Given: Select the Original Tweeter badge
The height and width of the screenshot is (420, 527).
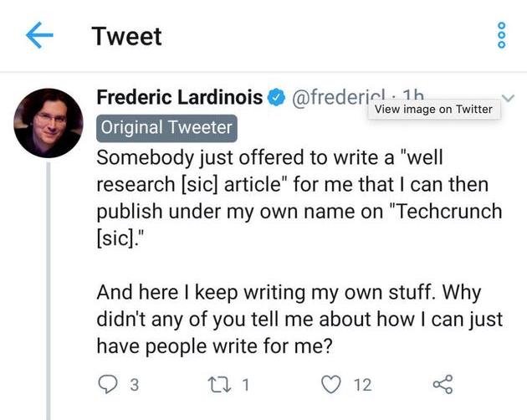Looking at the screenshot, I should click(166, 128).
